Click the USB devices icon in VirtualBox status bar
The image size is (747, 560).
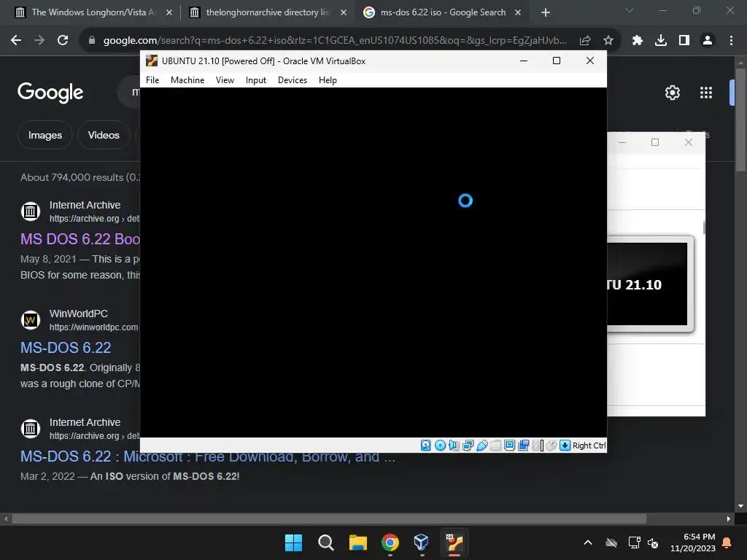point(481,446)
